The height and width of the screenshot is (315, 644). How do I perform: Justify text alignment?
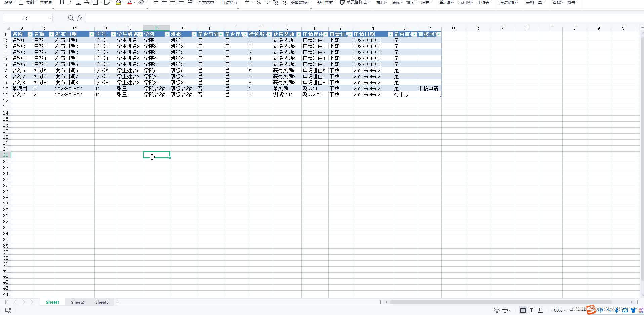point(181,2)
